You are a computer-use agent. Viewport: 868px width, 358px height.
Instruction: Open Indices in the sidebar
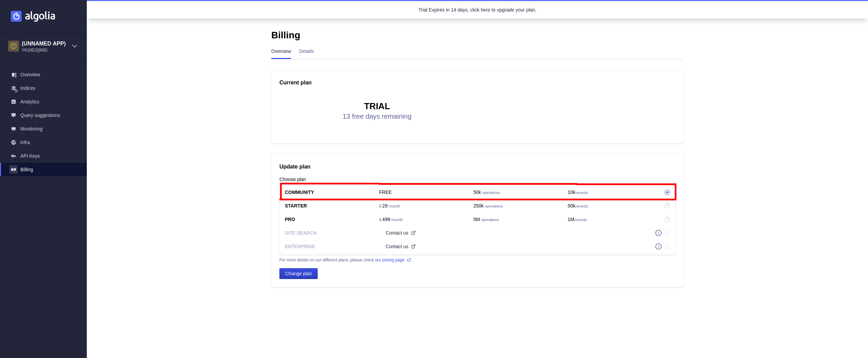click(x=43, y=88)
